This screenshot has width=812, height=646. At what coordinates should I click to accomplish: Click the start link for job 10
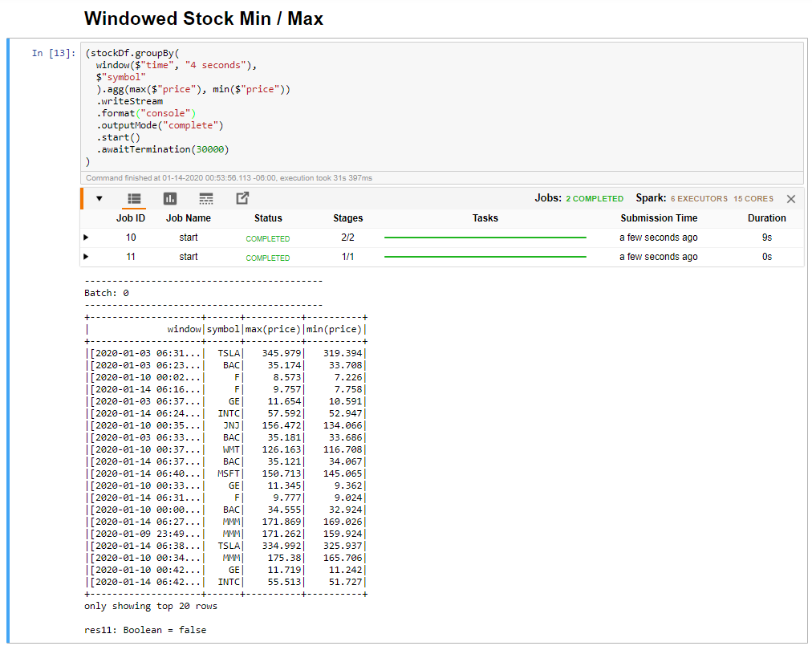[x=188, y=237]
